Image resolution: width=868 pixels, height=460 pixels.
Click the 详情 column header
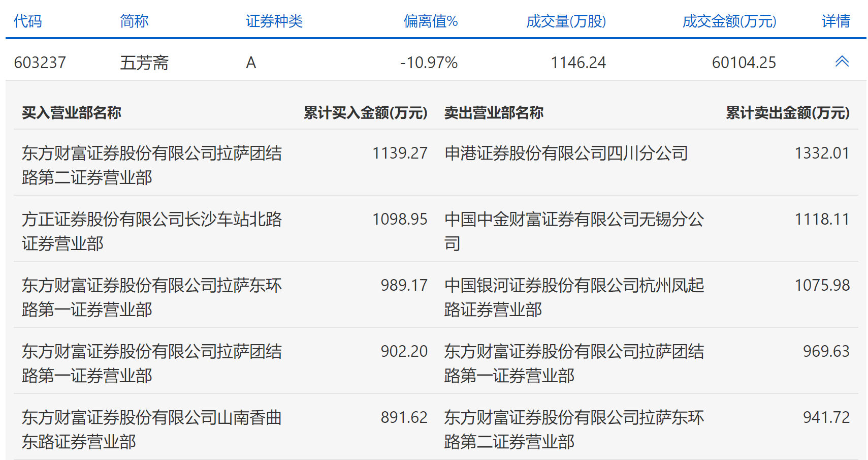click(836, 21)
